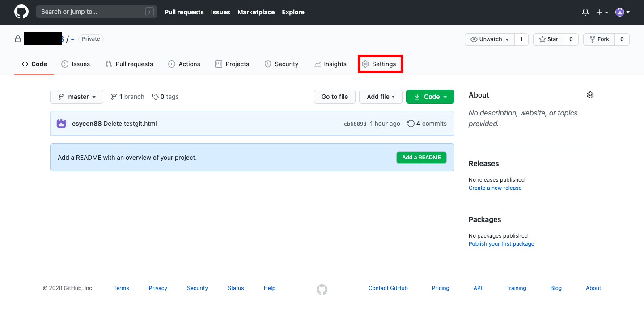Star the repository

pos(549,39)
